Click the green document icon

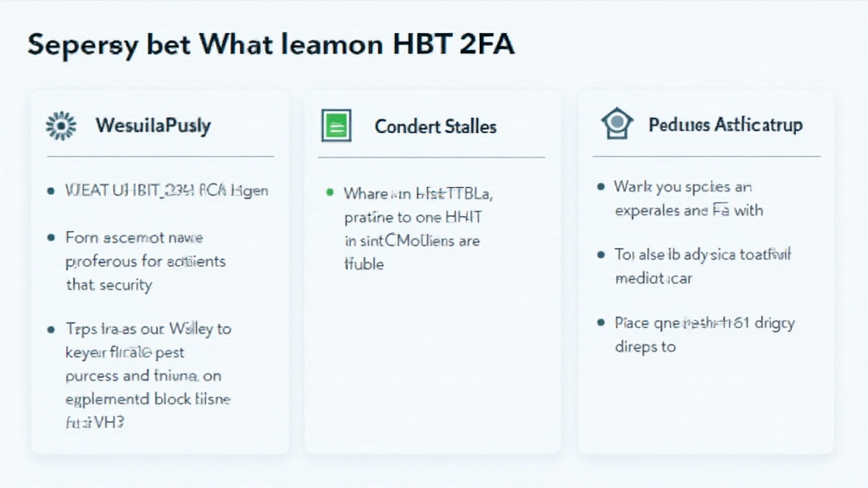click(337, 126)
